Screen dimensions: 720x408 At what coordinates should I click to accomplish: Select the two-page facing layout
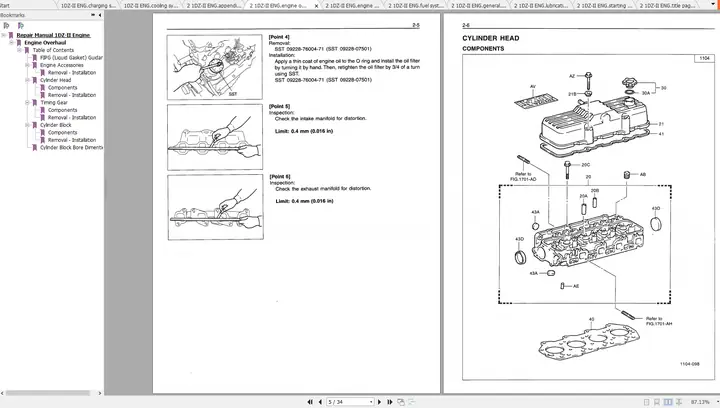click(x=668, y=402)
